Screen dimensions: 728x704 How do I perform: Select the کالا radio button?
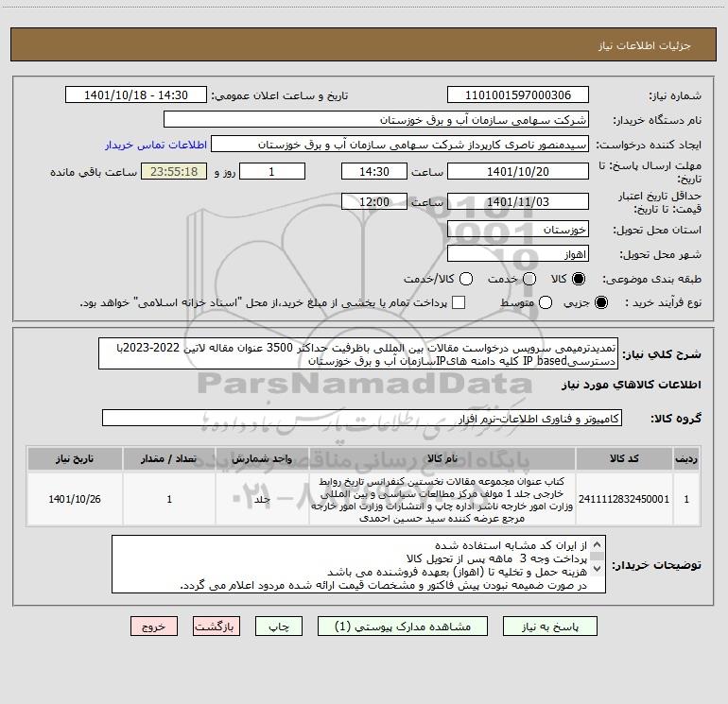click(579, 279)
